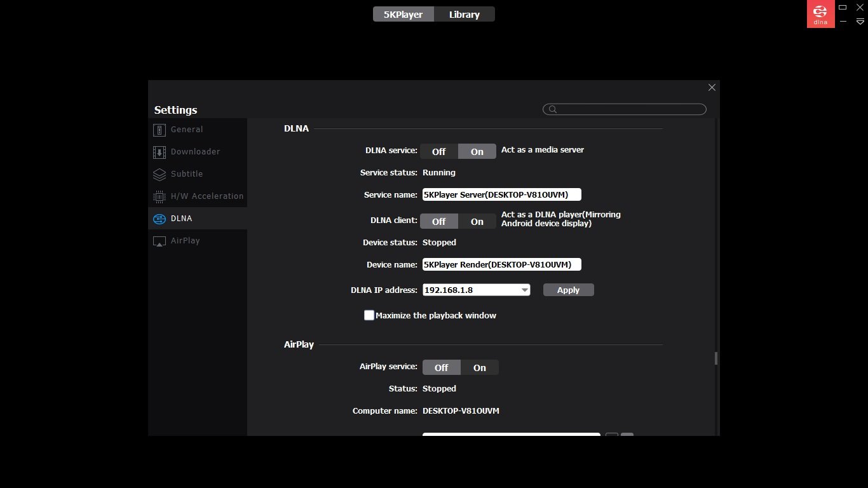Click the Settings title text

point(175,110)
